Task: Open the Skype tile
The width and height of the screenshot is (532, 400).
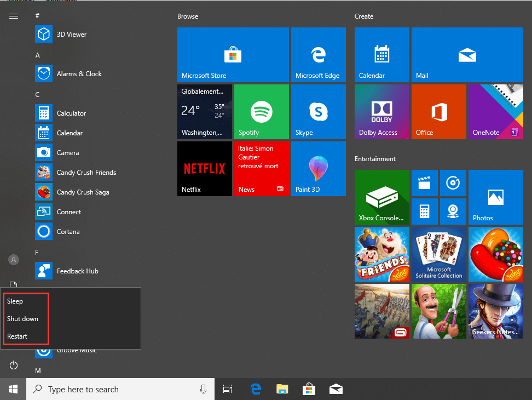Action: pos(318,112)
